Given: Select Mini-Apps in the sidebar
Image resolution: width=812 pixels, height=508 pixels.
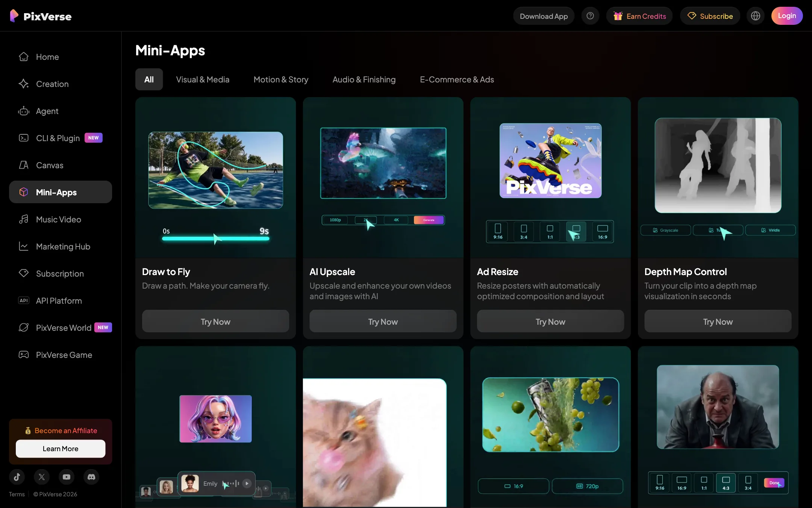Looking at the screenshot, I should coord(60,192).
